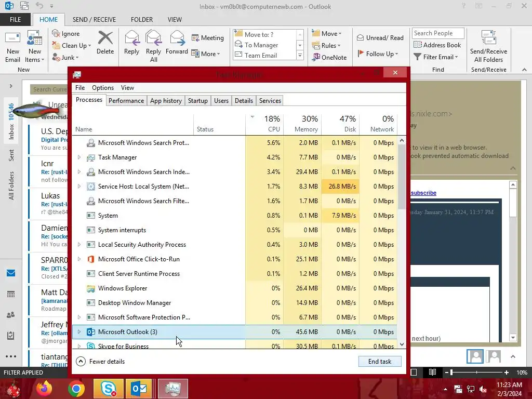Open Firefox from the taskbar
The width and height of the screenshot is (532, 399).
pos(44,389)
